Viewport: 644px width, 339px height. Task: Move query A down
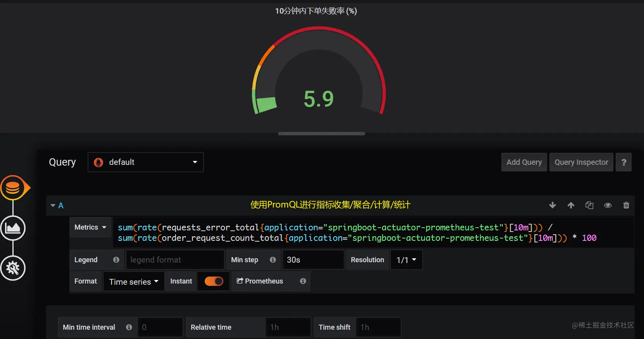552,205
